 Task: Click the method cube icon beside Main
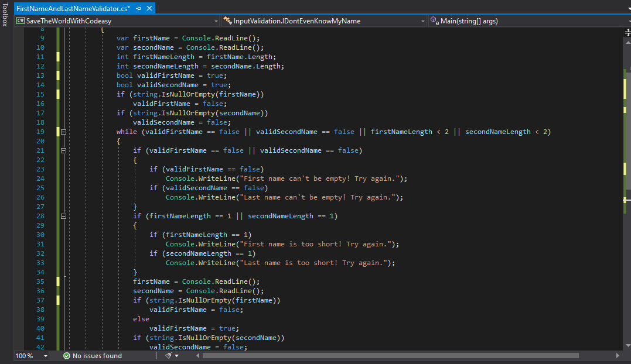coord(434,21)
